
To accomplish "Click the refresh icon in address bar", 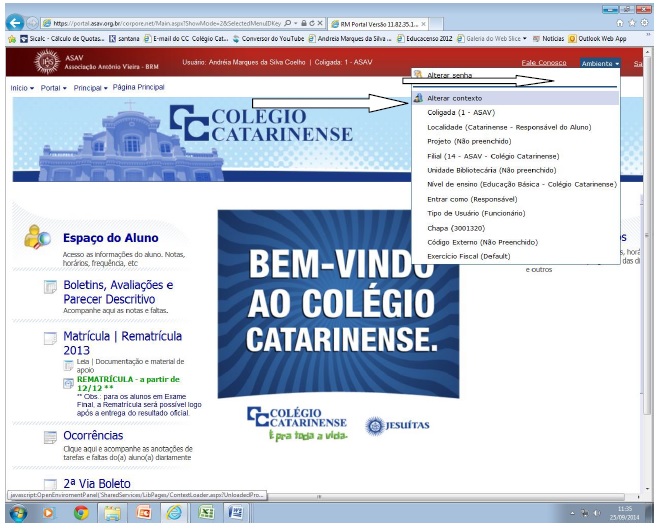I will [312, 23].
